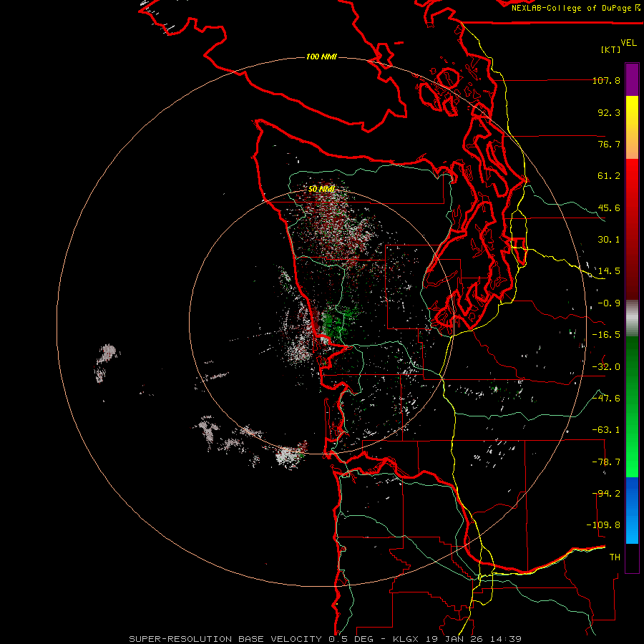Screen dimensions: 644x644
Task: Pick the purple segment of the velocity scale
Action: (x=632, y=80)
